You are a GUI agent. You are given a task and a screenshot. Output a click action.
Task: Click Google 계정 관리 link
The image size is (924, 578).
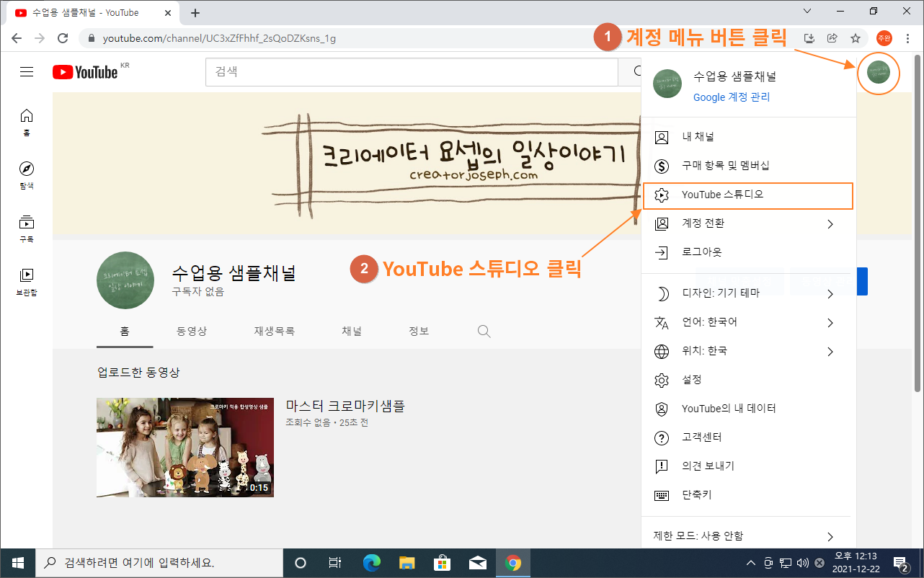732,97
